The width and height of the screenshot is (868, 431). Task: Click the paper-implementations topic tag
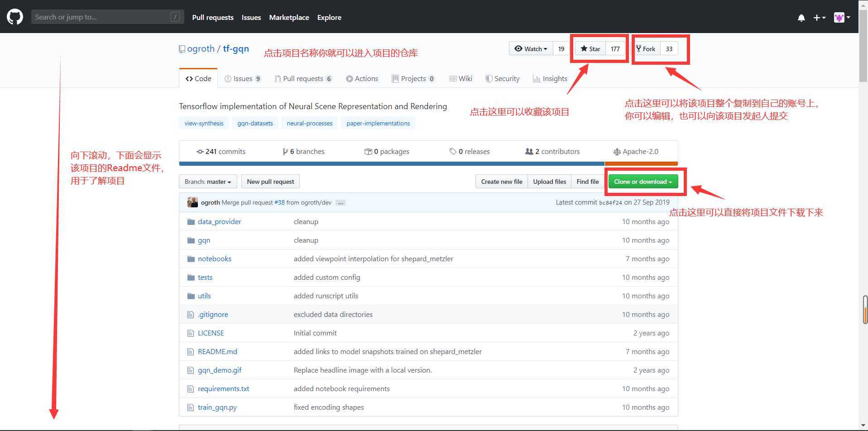coord(378,123)
